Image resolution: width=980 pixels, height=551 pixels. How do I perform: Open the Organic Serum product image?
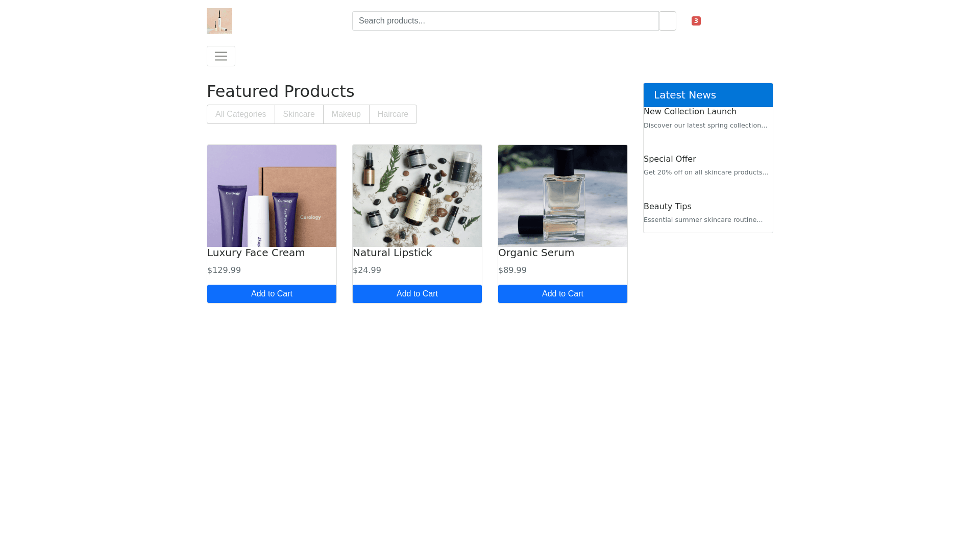(562, 196)
